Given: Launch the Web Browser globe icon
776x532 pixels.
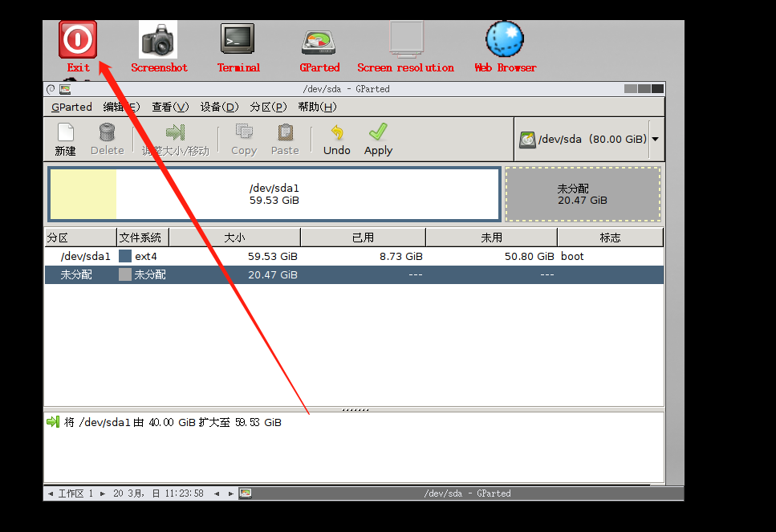Looking at the screenshot, I should pyautogui.click(x=505, y=39).
